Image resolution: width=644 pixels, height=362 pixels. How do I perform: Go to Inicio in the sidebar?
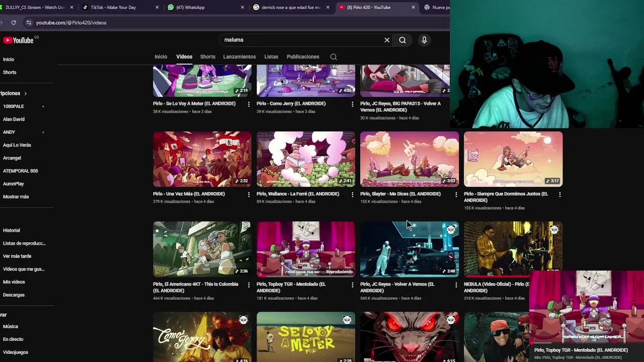[x=9, y=59]
